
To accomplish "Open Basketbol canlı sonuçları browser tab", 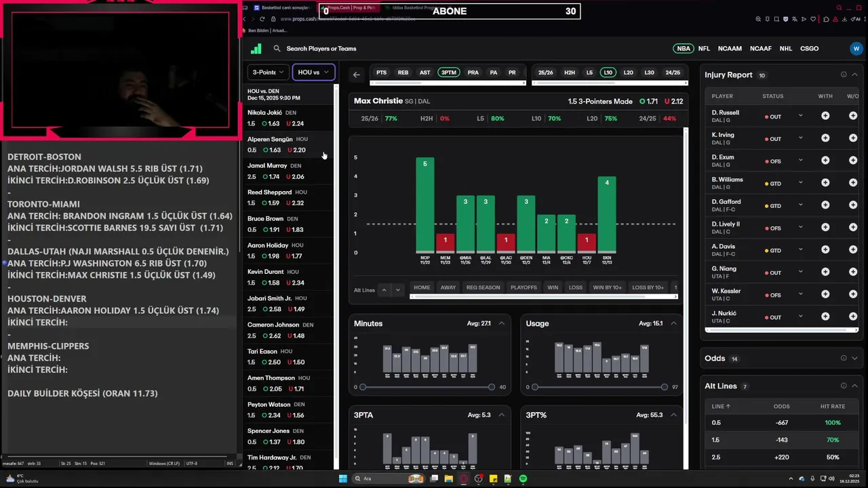I will (283, 7).
